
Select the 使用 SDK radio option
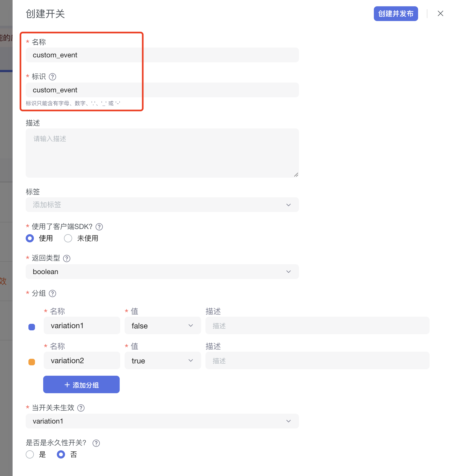tap(30, 238)
